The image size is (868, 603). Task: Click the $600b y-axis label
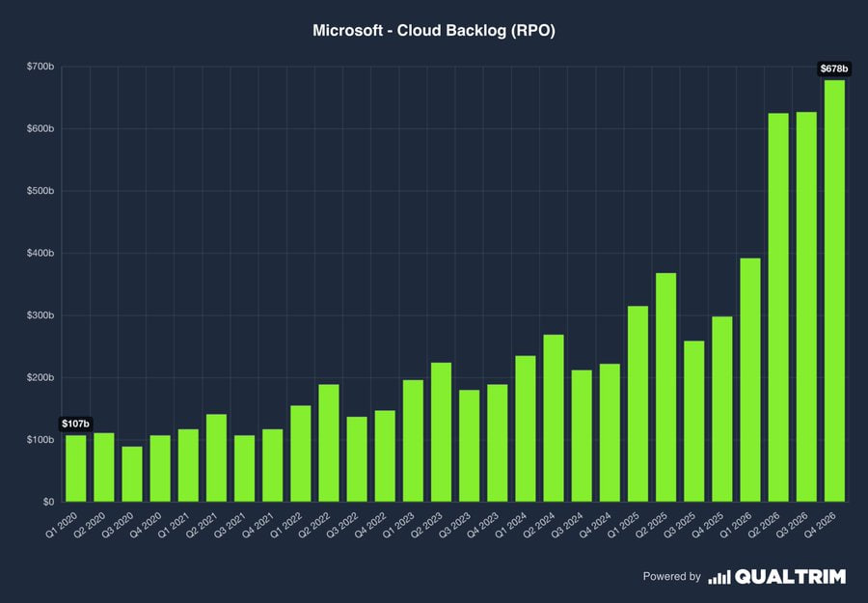click(41, 128)
